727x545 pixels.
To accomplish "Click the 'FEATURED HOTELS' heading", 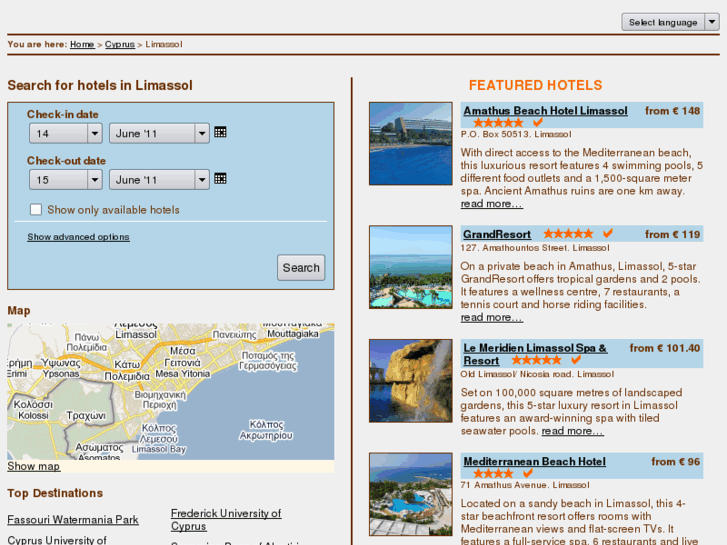I will point(536,85).
